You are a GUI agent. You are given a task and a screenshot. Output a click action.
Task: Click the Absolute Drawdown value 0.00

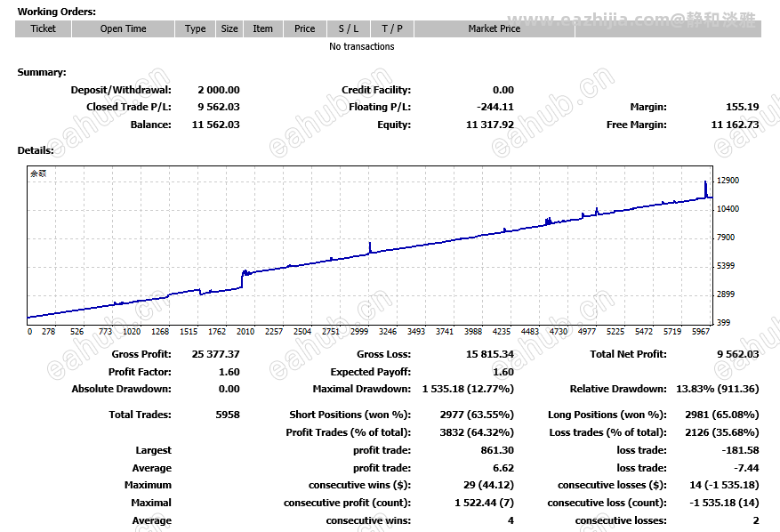(229, 389)
